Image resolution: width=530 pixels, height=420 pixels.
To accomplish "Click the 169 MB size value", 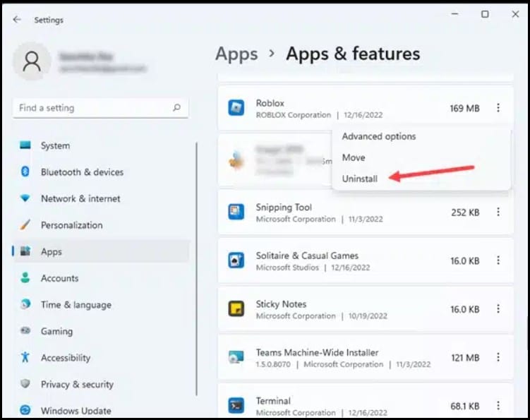I will tap(464, 108).
